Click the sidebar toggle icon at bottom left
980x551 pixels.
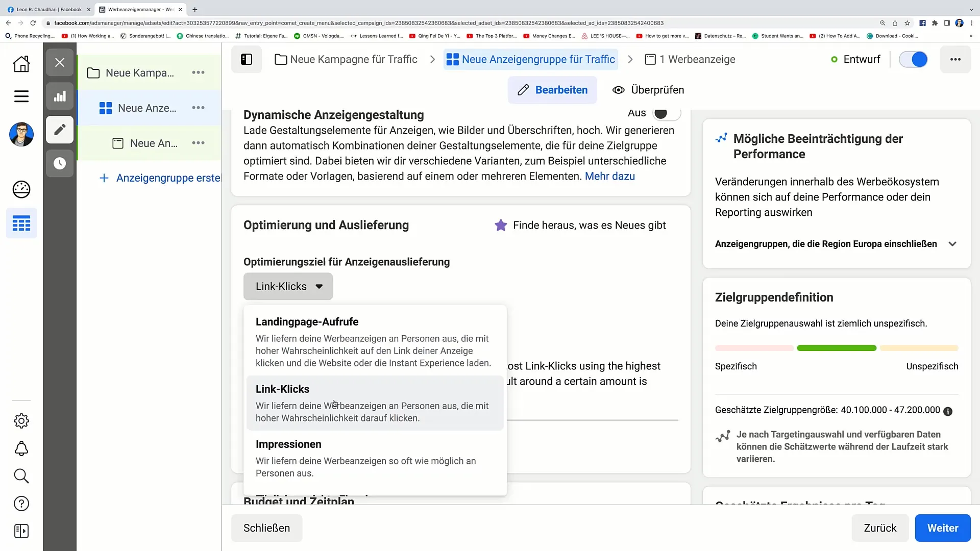click(x=21, y=531)
